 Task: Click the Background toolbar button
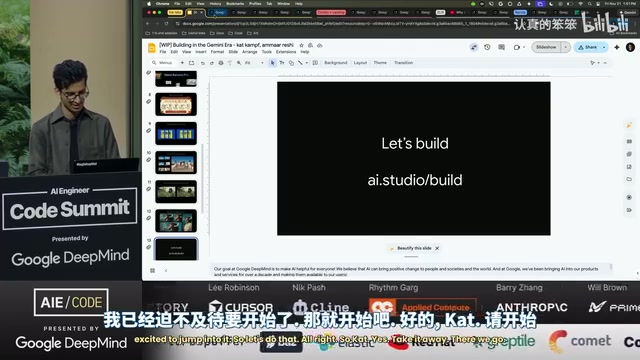pos(336,63)
